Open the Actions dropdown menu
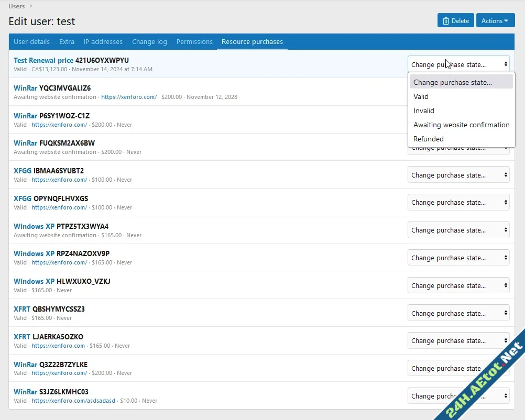 click(495, 20)
